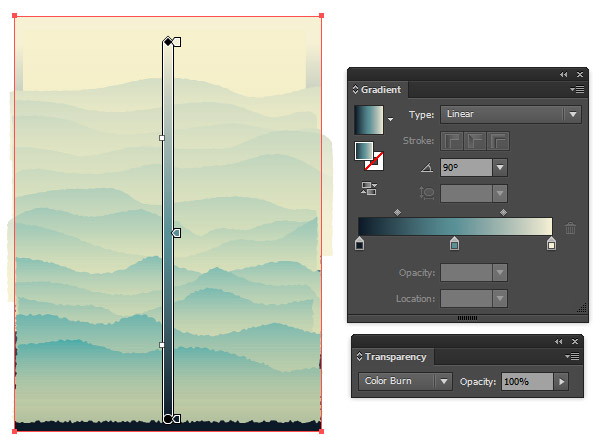
Task: Apply gradient along stroke button
Action: (x=475, y=141)
